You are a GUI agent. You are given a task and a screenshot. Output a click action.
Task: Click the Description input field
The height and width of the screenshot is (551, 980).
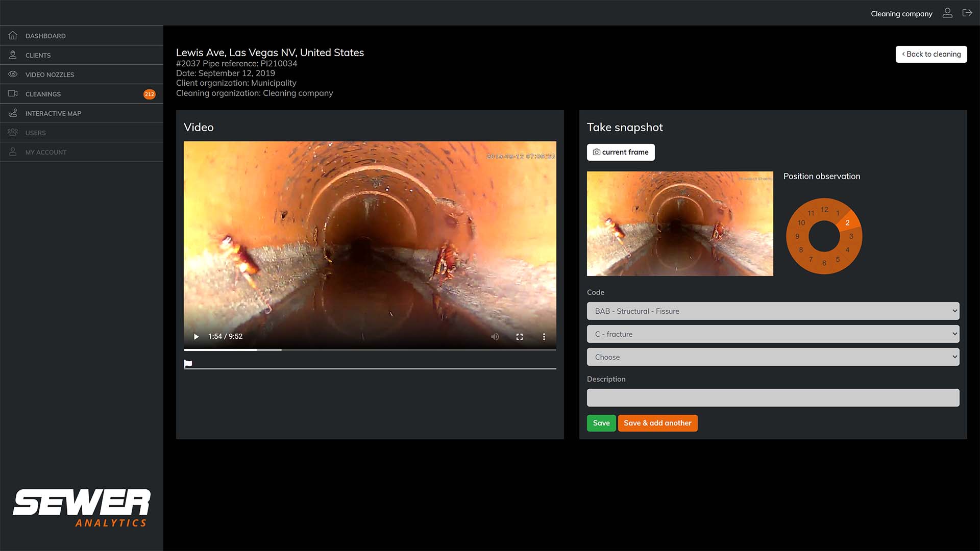[773, 398]
